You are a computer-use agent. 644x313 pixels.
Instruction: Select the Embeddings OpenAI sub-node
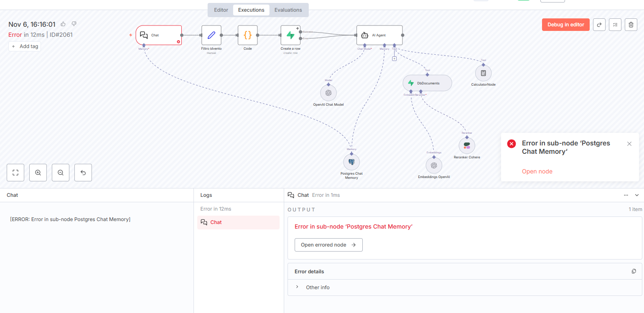[x=434, y=165]
